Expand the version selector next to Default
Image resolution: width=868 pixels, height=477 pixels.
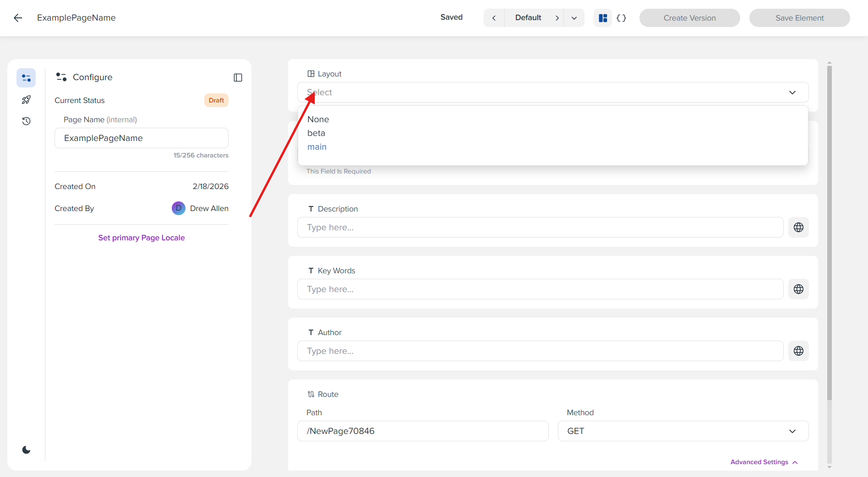point(574,18)
